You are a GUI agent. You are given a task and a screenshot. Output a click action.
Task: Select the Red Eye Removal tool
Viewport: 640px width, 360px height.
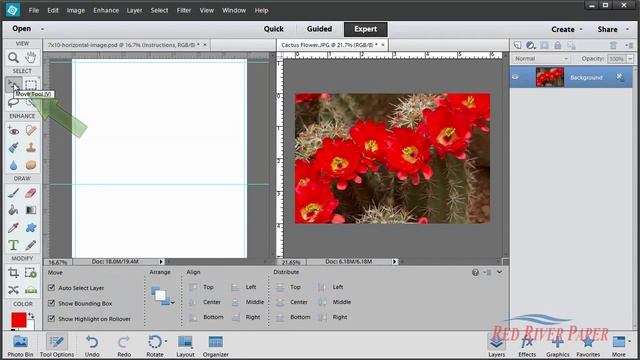click(13, 131)
